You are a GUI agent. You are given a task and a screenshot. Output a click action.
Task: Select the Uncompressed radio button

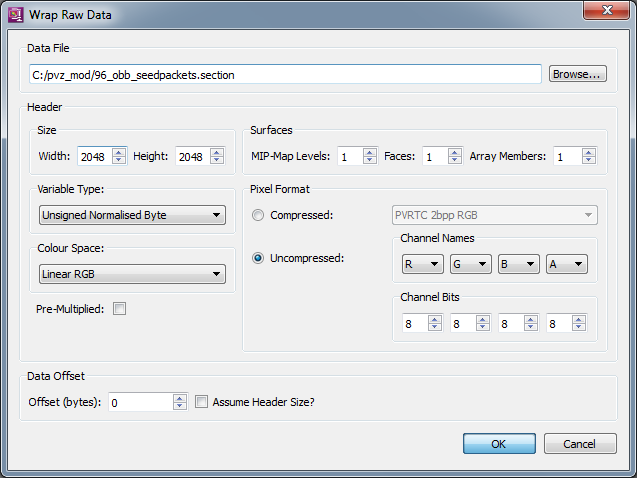click(259, 258)
